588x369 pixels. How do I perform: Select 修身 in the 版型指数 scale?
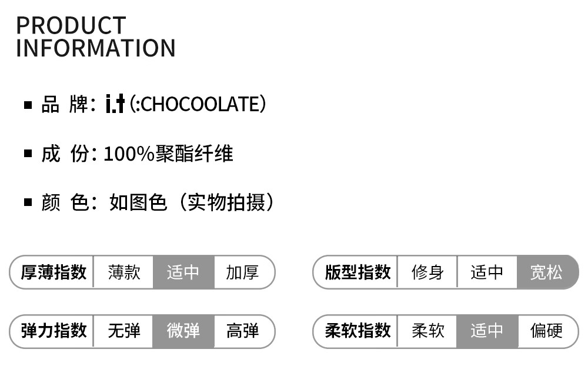[x=427, y=272]
